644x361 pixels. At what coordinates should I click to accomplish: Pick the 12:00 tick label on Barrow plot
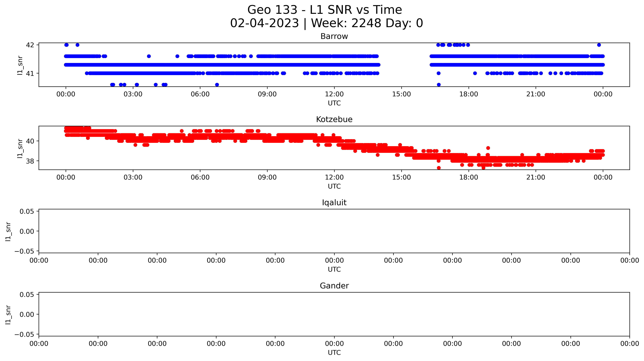click(334, 94)
